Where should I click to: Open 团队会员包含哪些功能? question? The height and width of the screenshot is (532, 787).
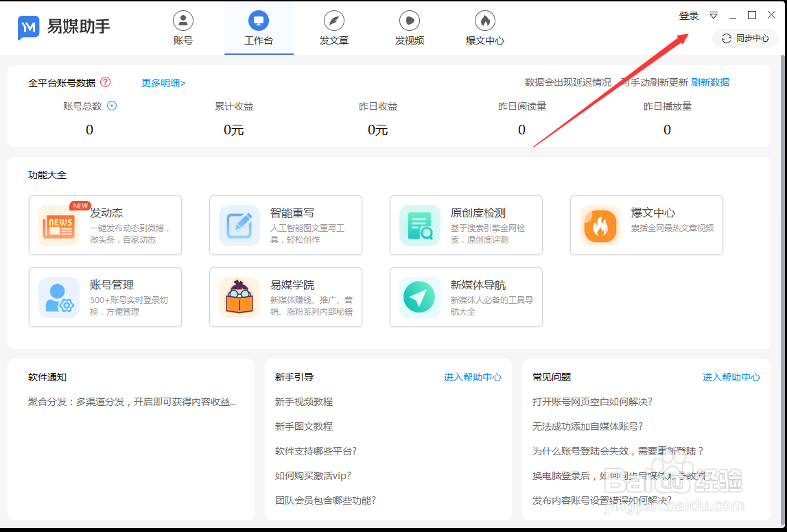pos(326,500)
